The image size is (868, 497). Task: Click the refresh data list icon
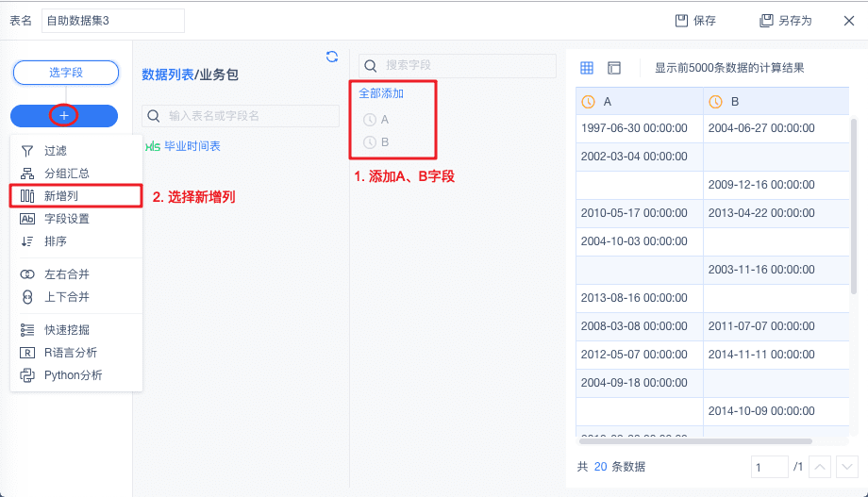(332, 57)
